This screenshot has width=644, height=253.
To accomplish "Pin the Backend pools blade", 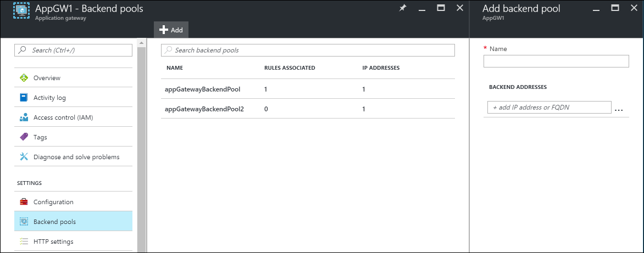I will 403,9.
